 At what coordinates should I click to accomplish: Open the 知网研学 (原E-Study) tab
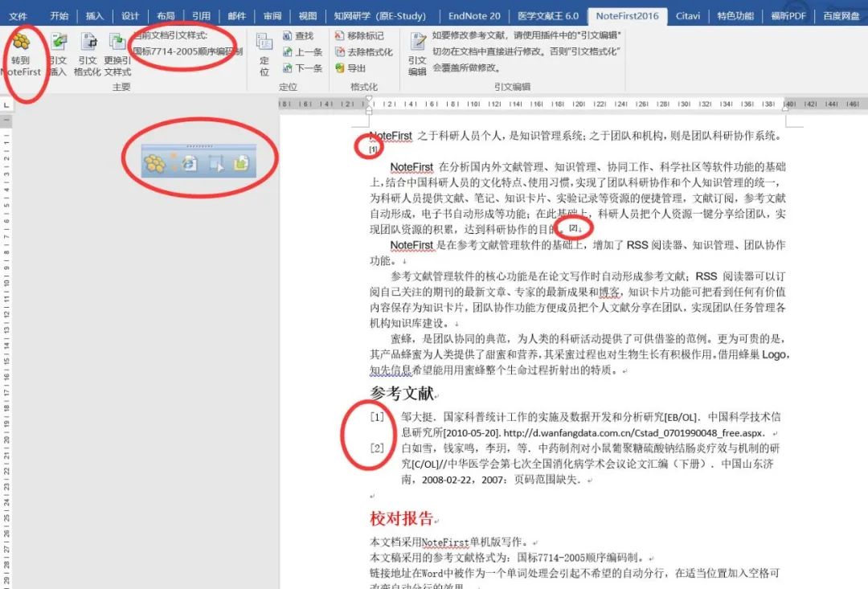point(379,16)
